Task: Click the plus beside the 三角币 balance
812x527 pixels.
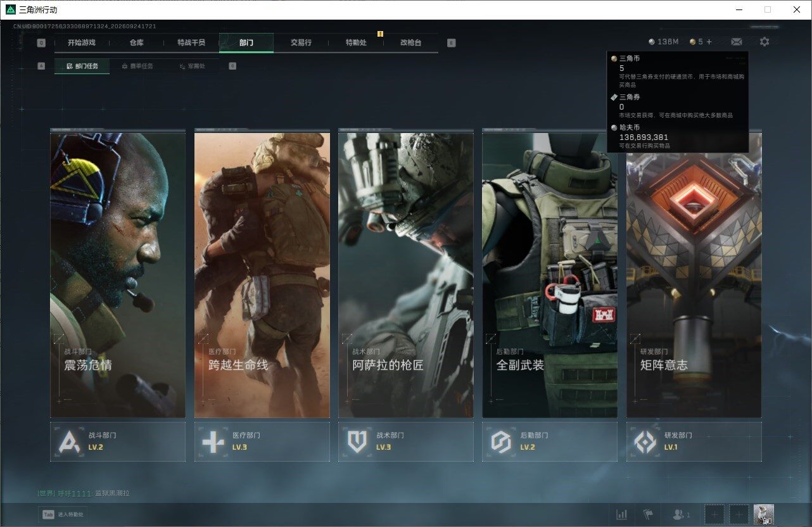Action: pos(709,42)
